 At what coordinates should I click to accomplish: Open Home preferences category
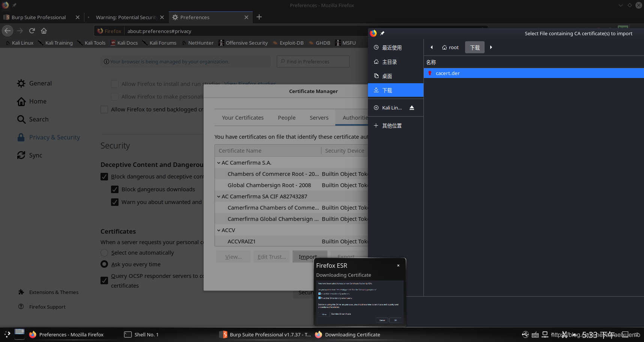coord(32,101)
